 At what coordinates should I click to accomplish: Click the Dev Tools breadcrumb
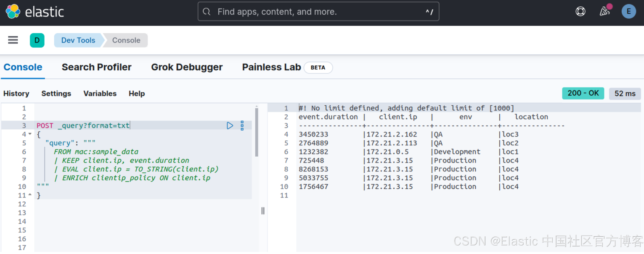click(78, 40)
